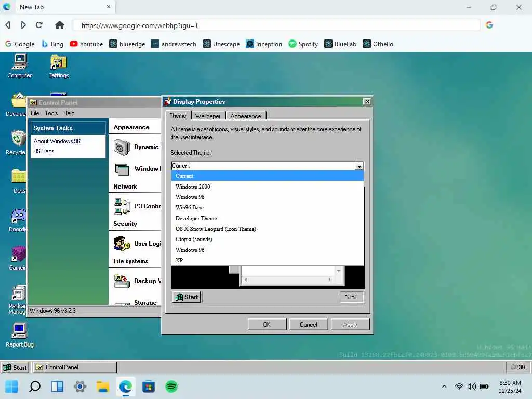The width and height of the screenshot is (532, 399).
Task: Switch to the Wallpaper tab
Action: pyautogui.click(x=208, y=116)
